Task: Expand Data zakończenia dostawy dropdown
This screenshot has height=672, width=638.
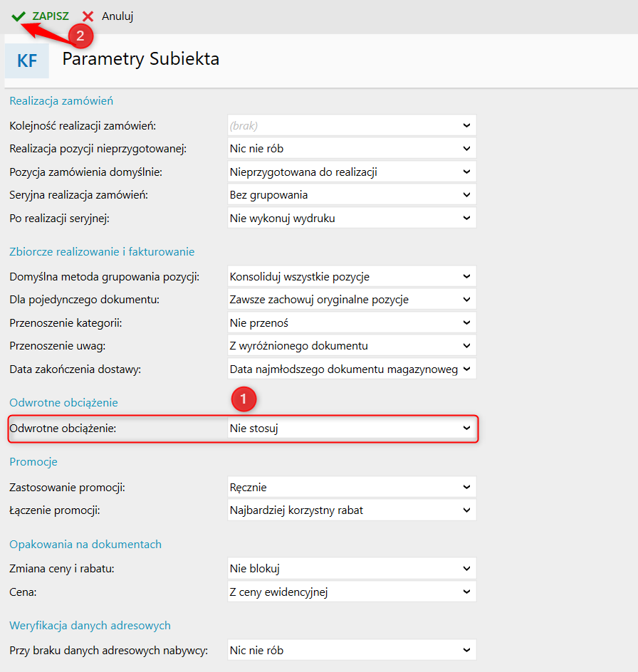Action: pyautogui.click(x=351, y=369)
